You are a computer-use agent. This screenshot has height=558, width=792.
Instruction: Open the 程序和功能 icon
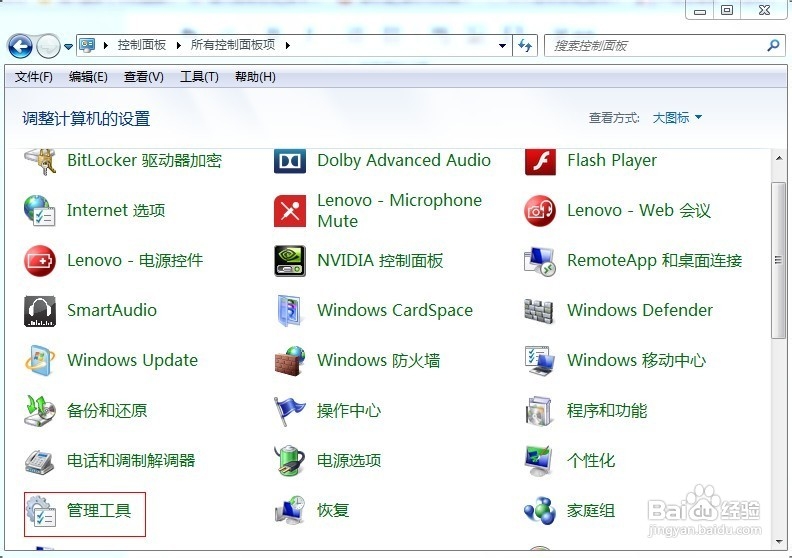click(538, 411)
